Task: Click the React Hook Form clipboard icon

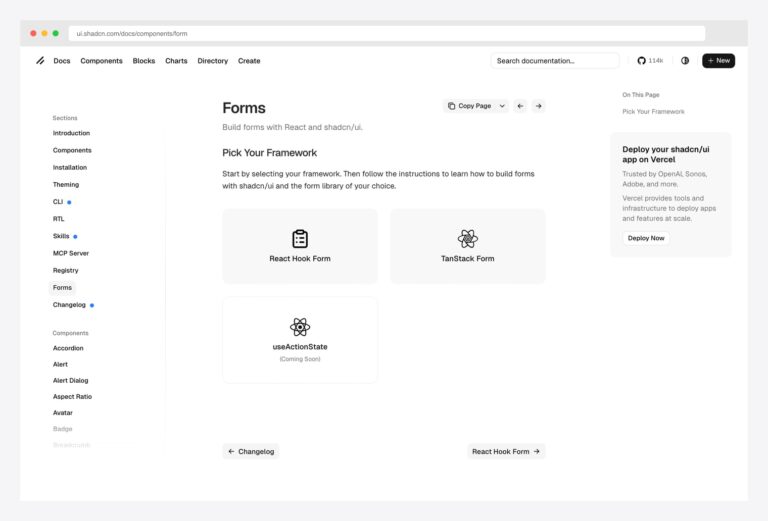Action: point(300,239)
